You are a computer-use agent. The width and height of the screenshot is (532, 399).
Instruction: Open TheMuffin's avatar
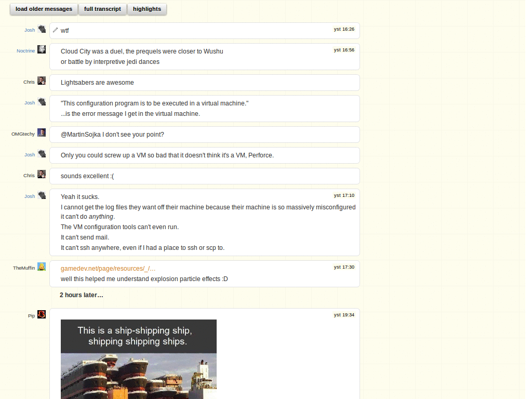(42, 267)
